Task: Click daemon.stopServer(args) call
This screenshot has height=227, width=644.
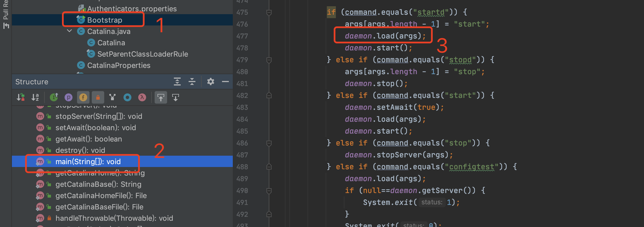Action: pos(399,155)
